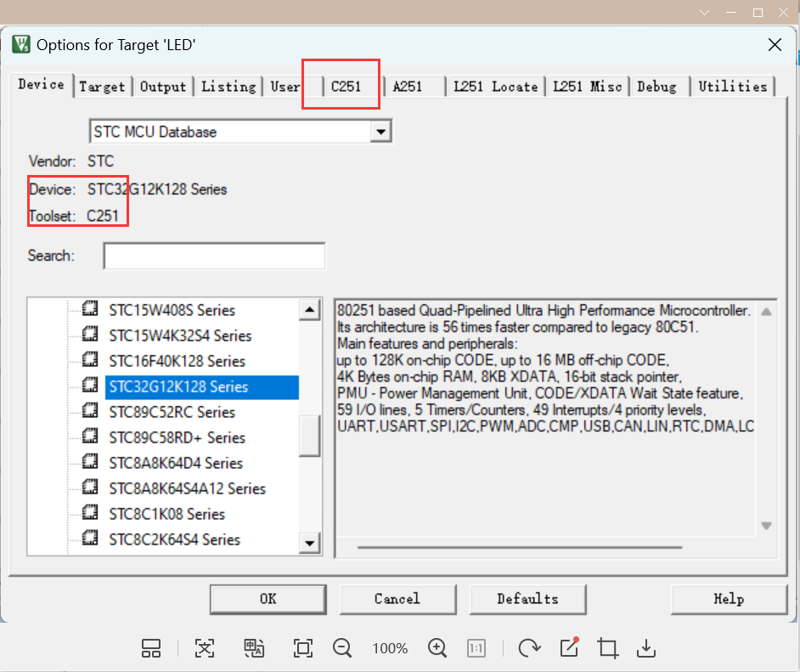Screen dimensions: 800x672
Task: Select the crop tool icon
Action: (608, 648)
